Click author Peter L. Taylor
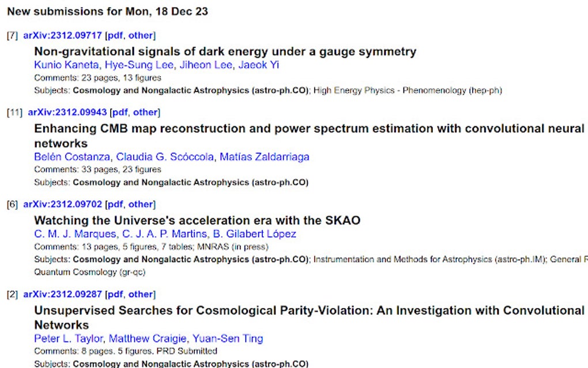The width and height of the screenshot is (588, 368). pyautogui.click(x=68, y=339)
